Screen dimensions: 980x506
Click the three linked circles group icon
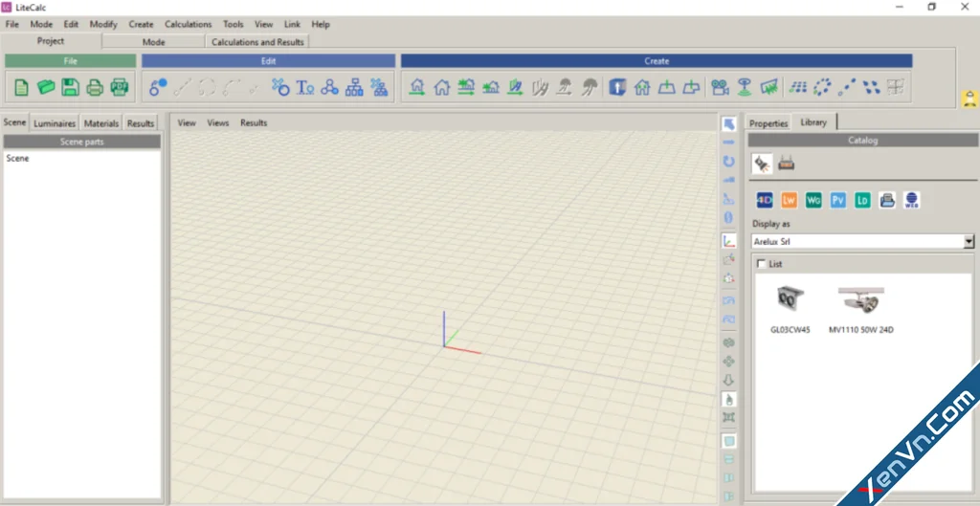(329, 87)
